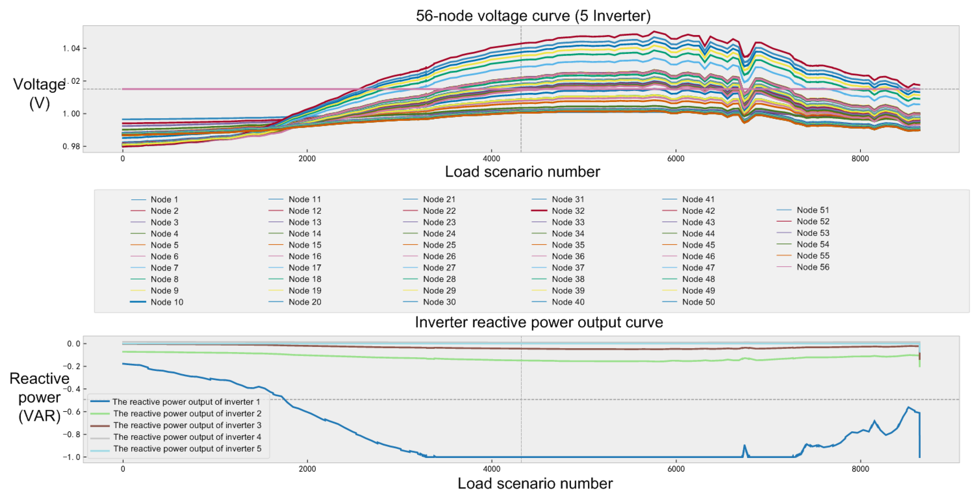Image resolution: width=980 pixels, height=500 pixels.
Task: Click the Node 32 legend entry
Action: click(x=568, y=211)
